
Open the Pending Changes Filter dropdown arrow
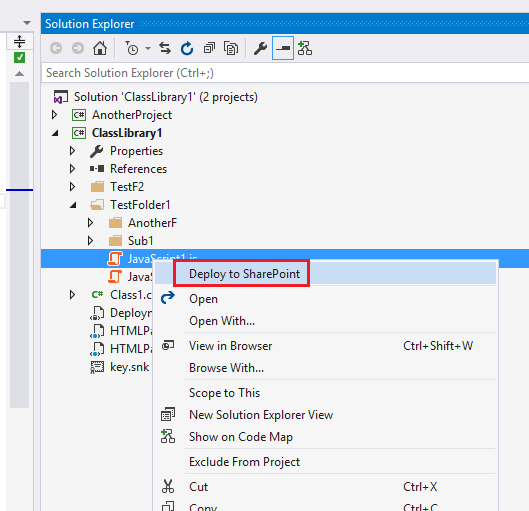[x=148, y=49]
